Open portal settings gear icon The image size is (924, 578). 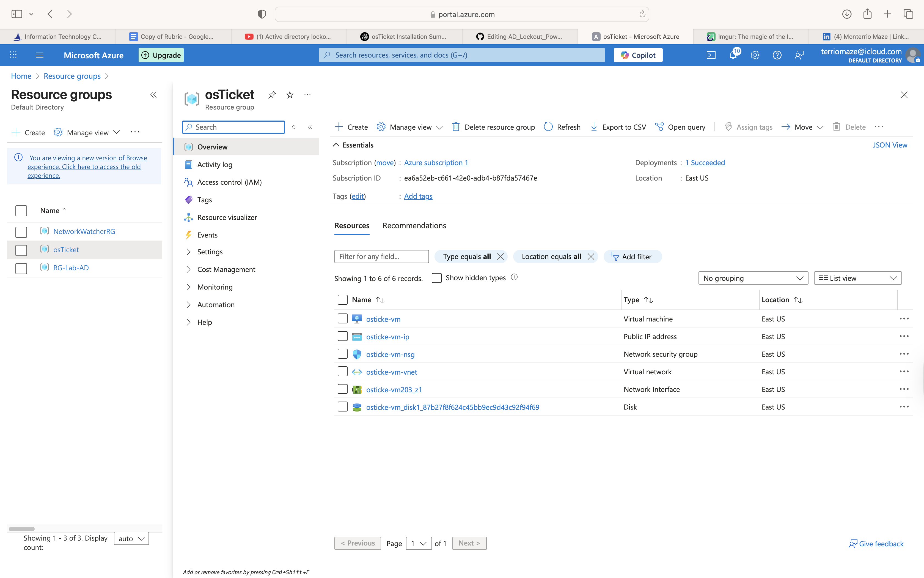pos(755,55)
